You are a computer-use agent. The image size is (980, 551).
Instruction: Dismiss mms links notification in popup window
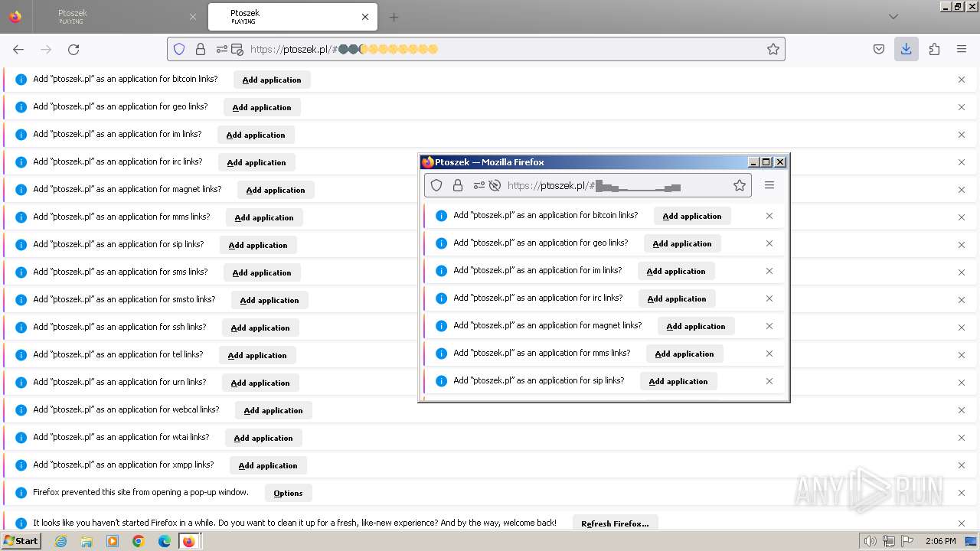pos(769,354)
